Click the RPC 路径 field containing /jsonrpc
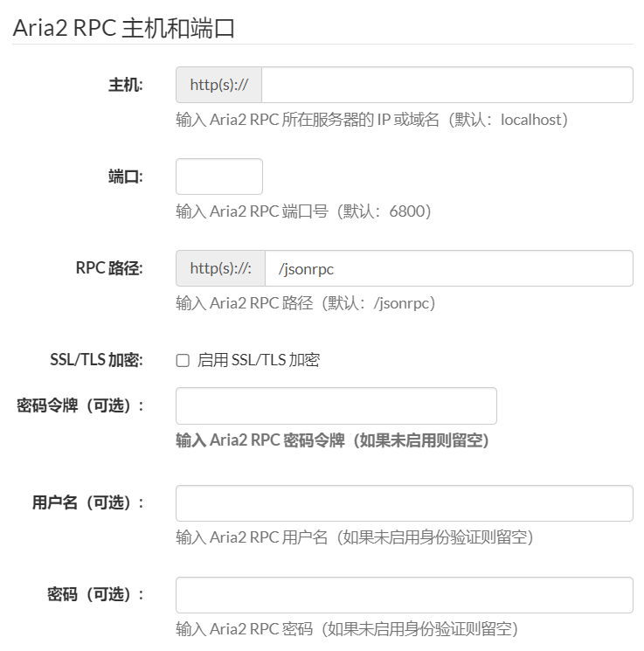Viewport: 644px width, 651px height. point(447,269)
